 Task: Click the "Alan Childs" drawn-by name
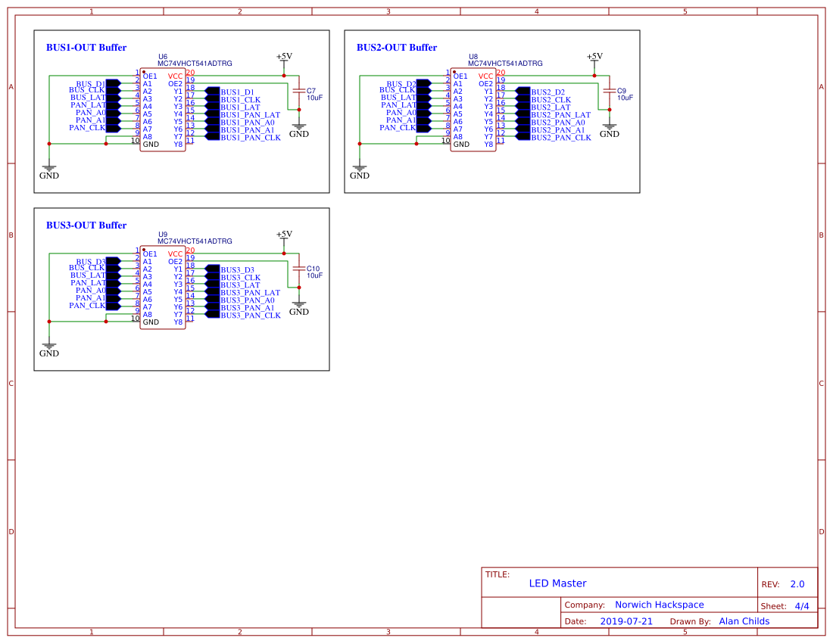(744, 621)
